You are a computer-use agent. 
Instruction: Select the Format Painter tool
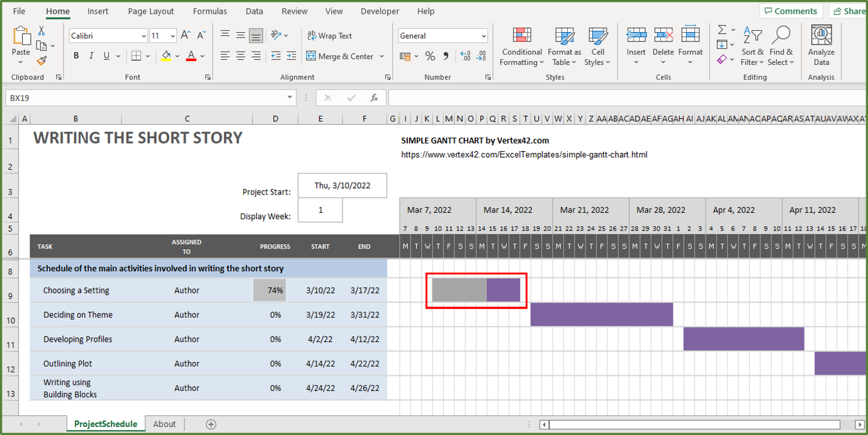(x=42, y=60)
